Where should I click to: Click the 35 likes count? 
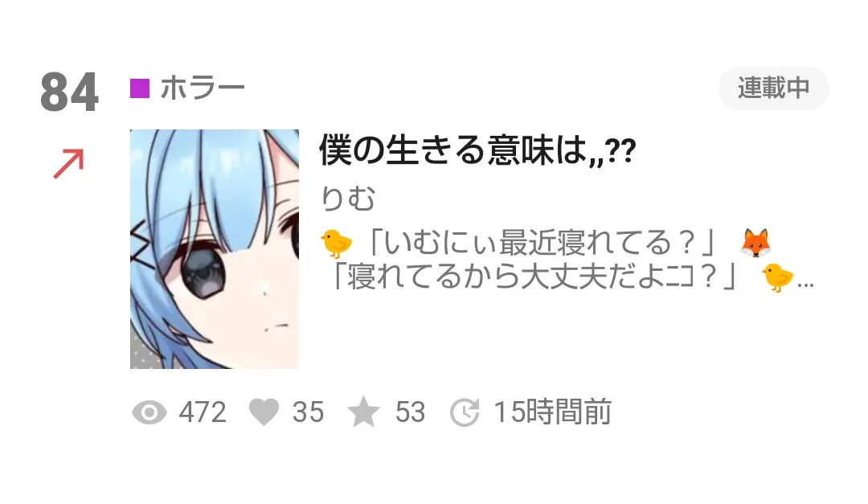point(309,412)
